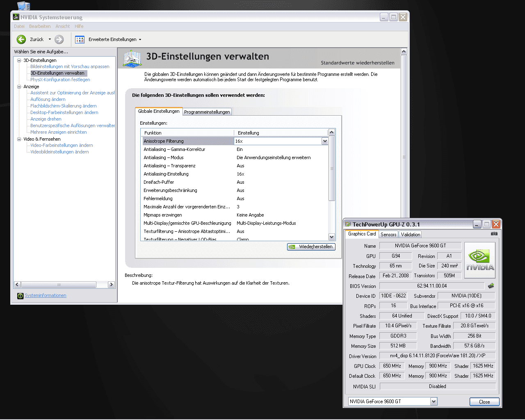The width and height of the screenshot is (525, 420).
Task: Click the Wiederherstellen button
Action: click(311, 247)
